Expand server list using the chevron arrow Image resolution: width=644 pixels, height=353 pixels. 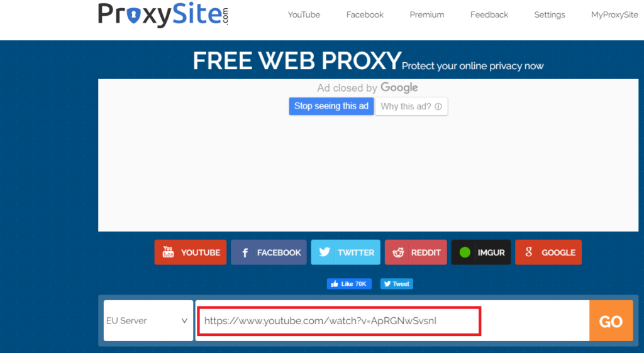click(184, 320)
